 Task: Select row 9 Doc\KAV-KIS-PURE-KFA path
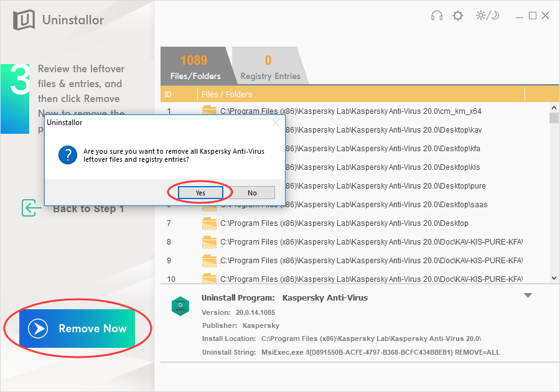pyautogui.click(x=371, y=260)
